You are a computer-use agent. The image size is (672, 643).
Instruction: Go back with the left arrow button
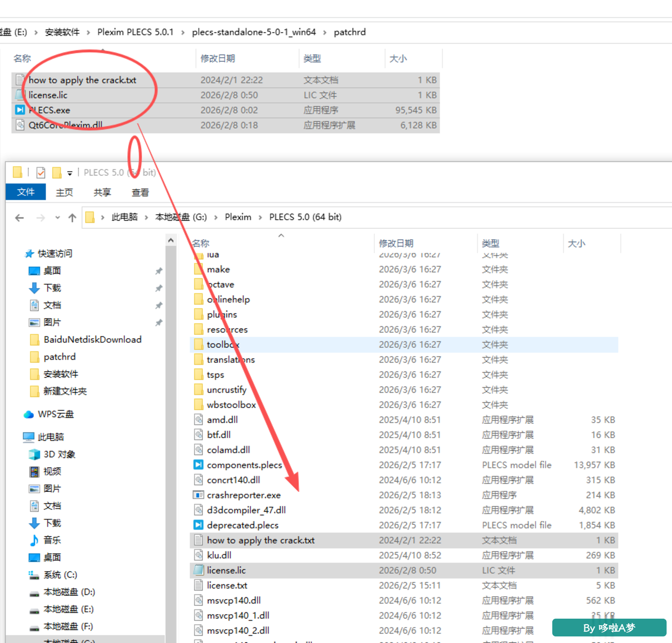tap(19, 218)
